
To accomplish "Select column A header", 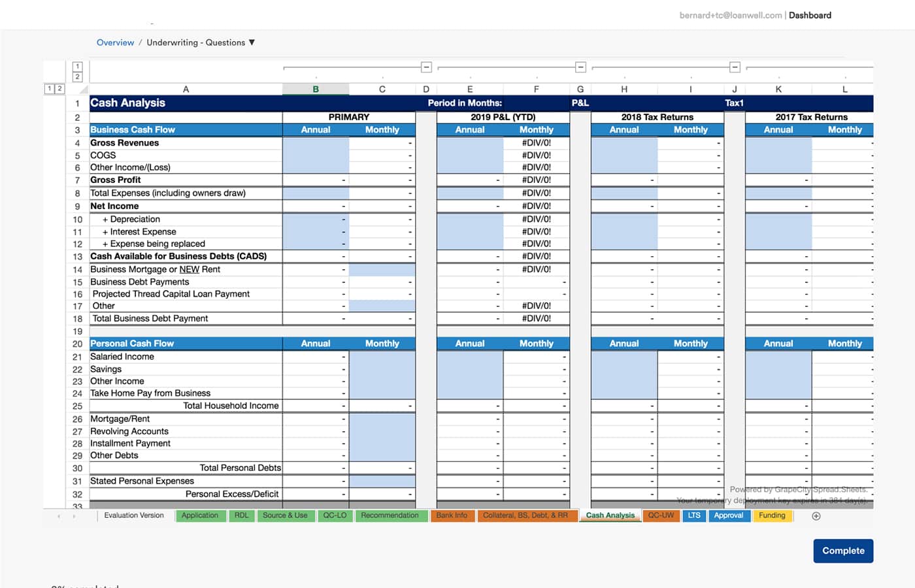I will 186,90.
